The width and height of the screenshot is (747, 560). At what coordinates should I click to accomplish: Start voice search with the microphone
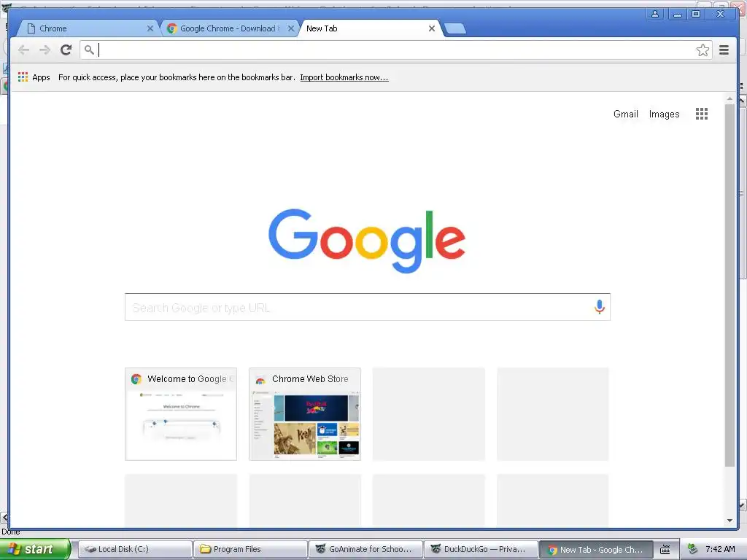[600, 307]
